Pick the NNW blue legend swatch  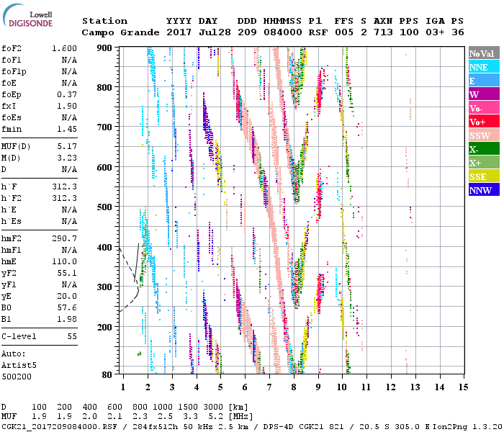(482, 190)
